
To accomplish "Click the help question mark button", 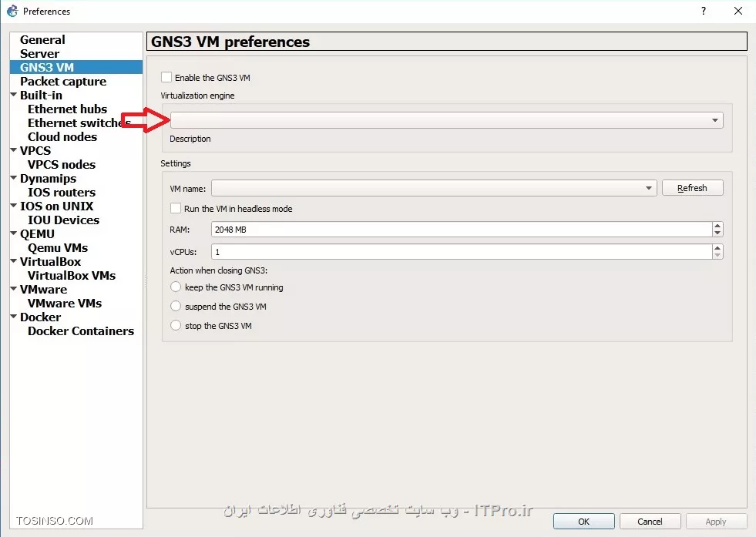I will 704,11.
